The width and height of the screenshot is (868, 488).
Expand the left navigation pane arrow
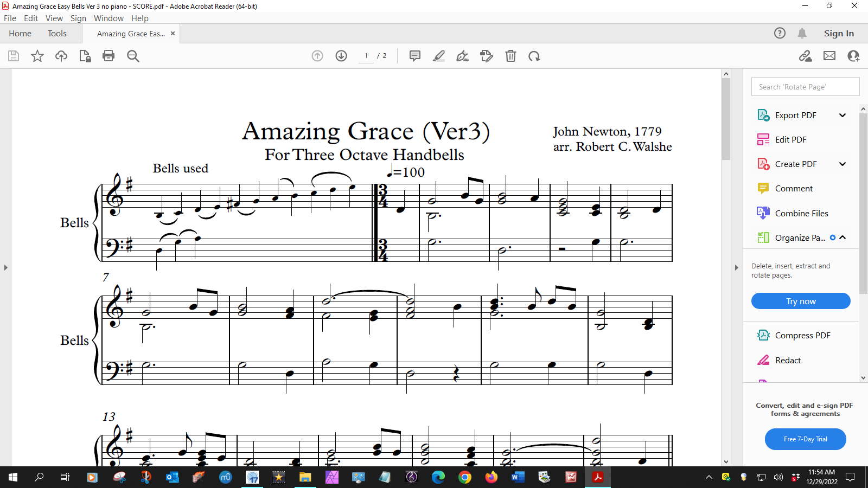pyautogui.click(x=6, y=267)
